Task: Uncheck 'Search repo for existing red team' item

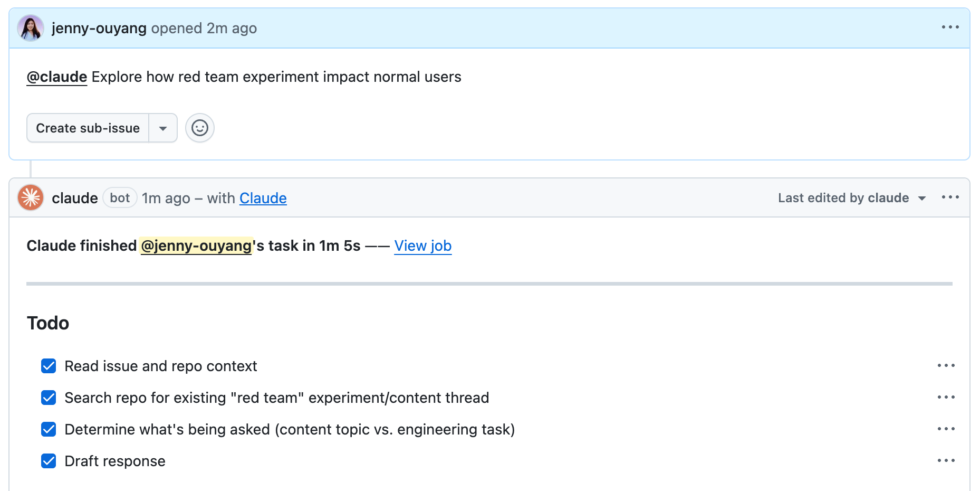Action: (49, 398)
